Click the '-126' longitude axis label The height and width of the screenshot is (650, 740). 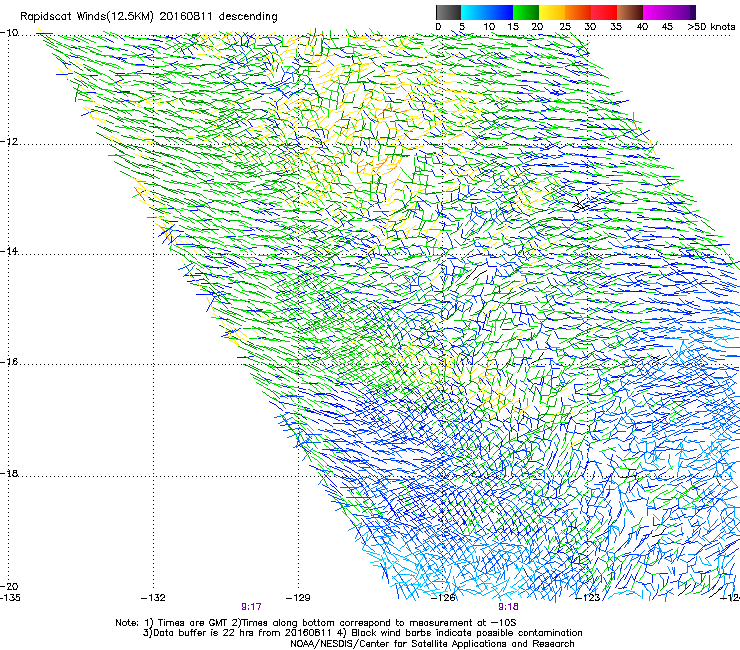tap(443, 598)
